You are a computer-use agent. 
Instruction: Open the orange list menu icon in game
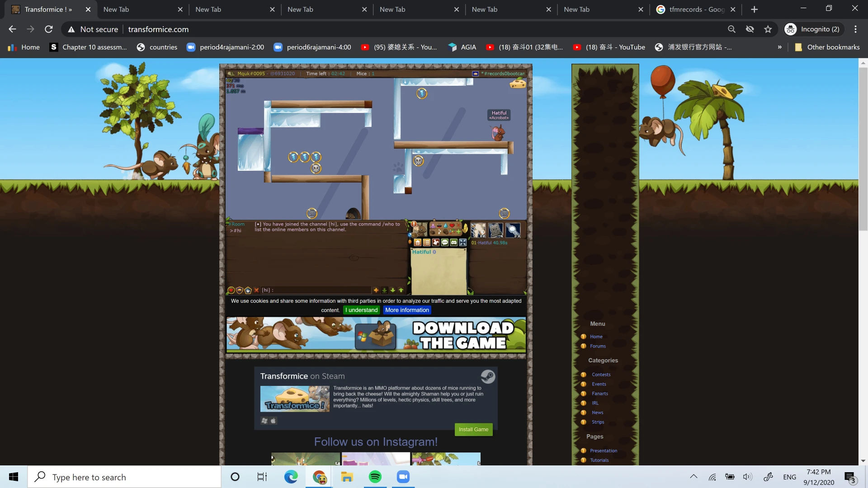pyautogui.click(x=427, y=243)
